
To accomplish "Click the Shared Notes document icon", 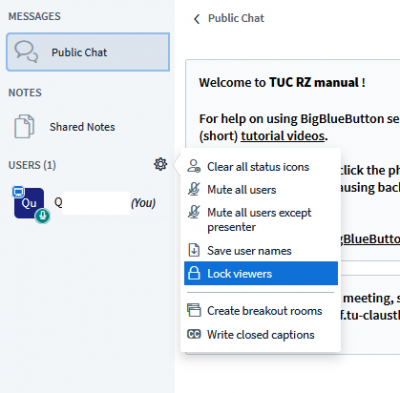I will [x=24, y=126].
